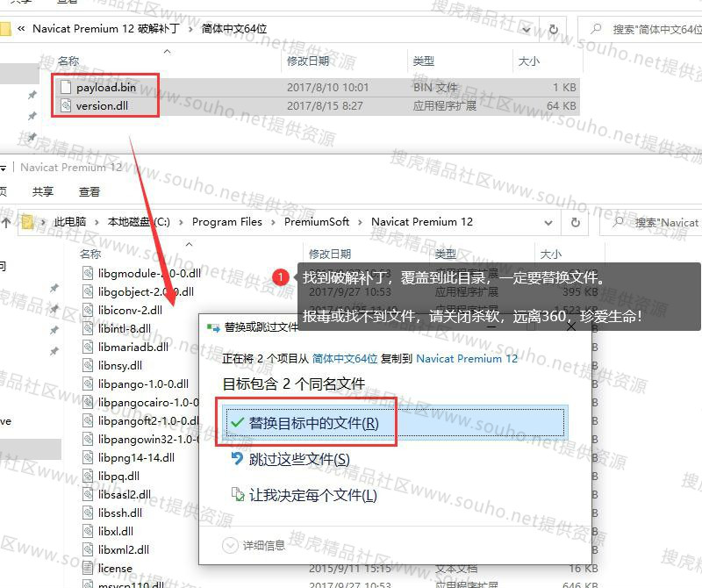
Task: Go up one folder level in Navicat window
Action: click(6, 223)
